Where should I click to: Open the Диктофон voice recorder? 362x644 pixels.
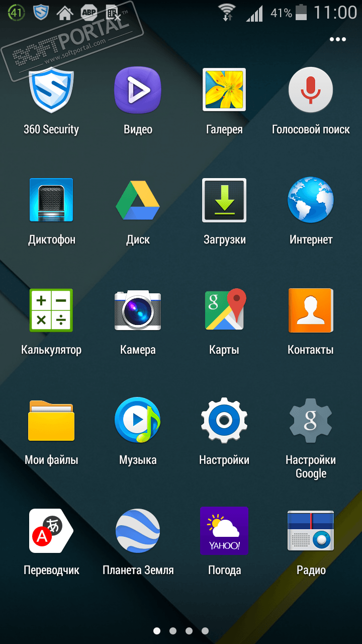[x=51, y=200]
